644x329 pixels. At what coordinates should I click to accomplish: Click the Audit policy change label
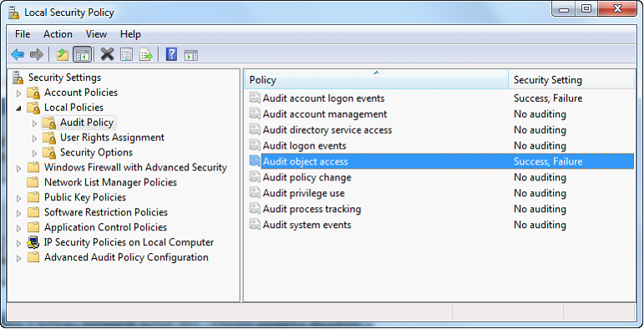click(x=307, y=177)
